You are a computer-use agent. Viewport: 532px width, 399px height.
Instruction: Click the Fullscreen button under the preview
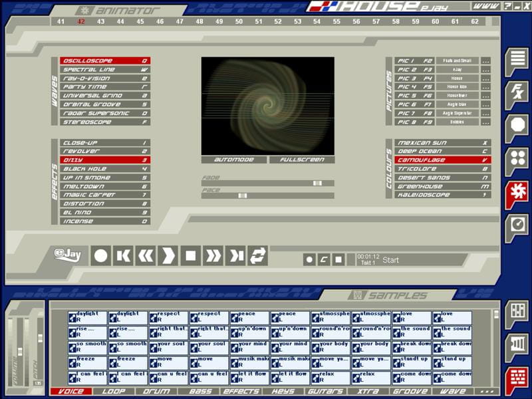pos(301,160)
